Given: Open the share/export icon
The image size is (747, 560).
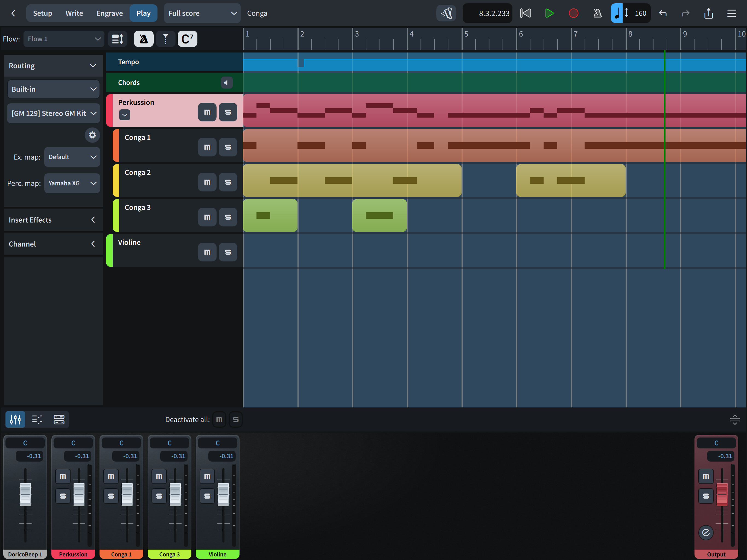Looking at the screenshot, I should 708,13.
